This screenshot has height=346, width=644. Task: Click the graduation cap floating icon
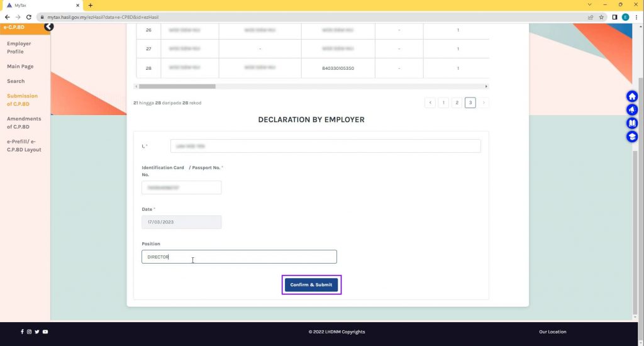click(x=632, y=137)
